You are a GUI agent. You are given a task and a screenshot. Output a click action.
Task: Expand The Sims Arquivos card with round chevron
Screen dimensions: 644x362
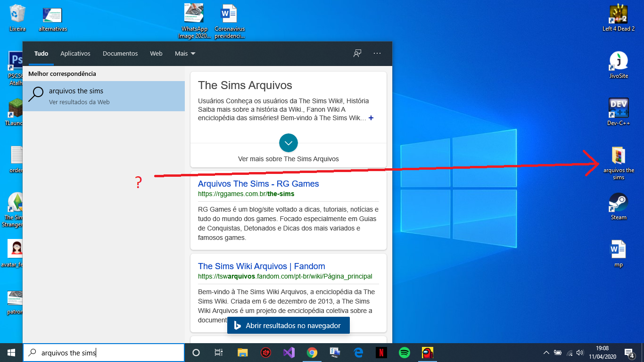[289, 143]
